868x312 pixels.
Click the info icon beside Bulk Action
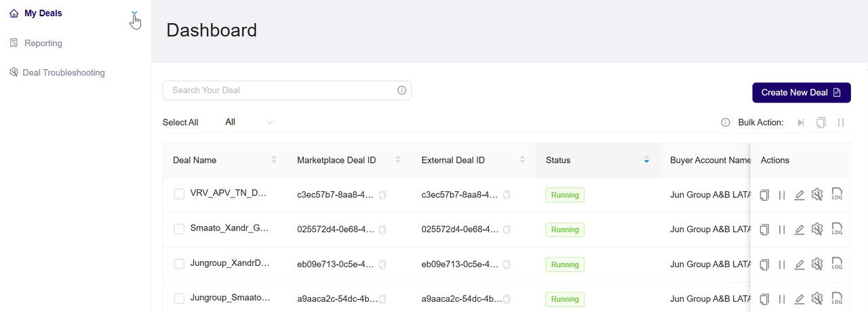click(x=726, y=123)
